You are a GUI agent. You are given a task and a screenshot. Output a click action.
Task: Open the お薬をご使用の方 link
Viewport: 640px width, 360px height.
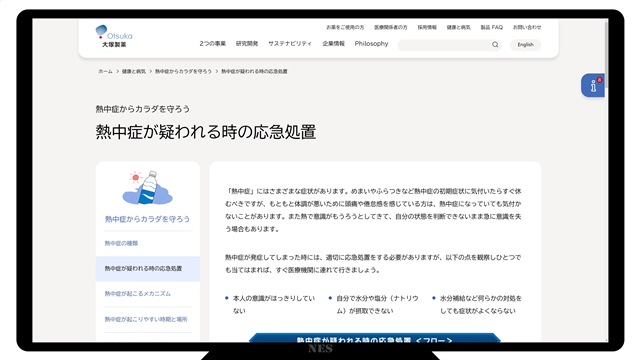[x=345, y=27]
